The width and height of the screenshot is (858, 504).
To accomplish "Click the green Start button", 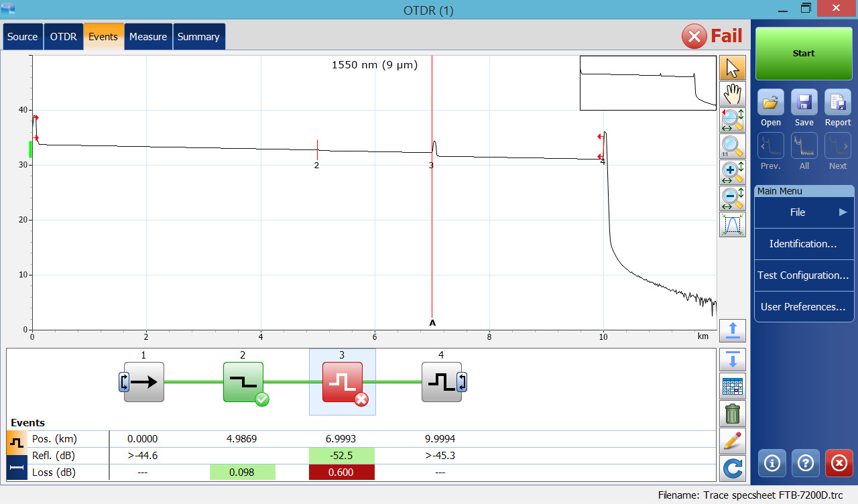I will pyautogui.click(x=804, y=54).
